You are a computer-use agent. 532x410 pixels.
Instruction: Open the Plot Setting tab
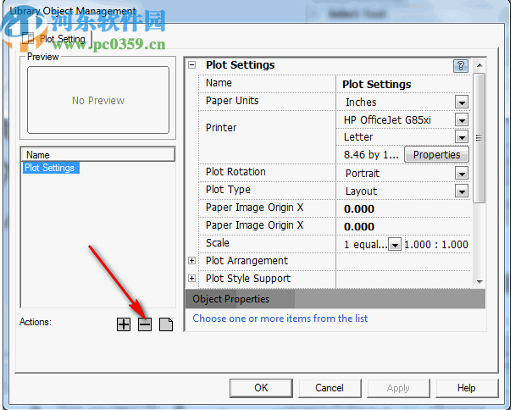(x=56, y=39)
